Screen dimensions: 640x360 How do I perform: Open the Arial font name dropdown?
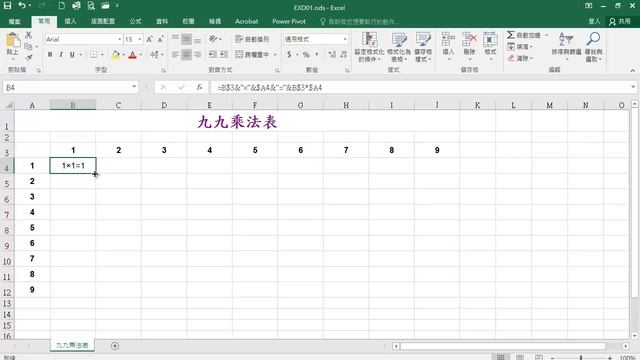point(120,39)
